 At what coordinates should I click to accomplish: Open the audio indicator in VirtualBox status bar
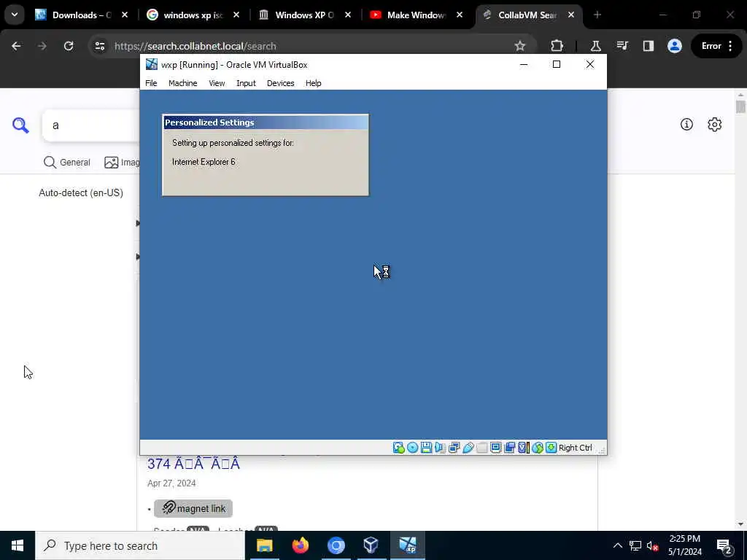click(440, 448)
